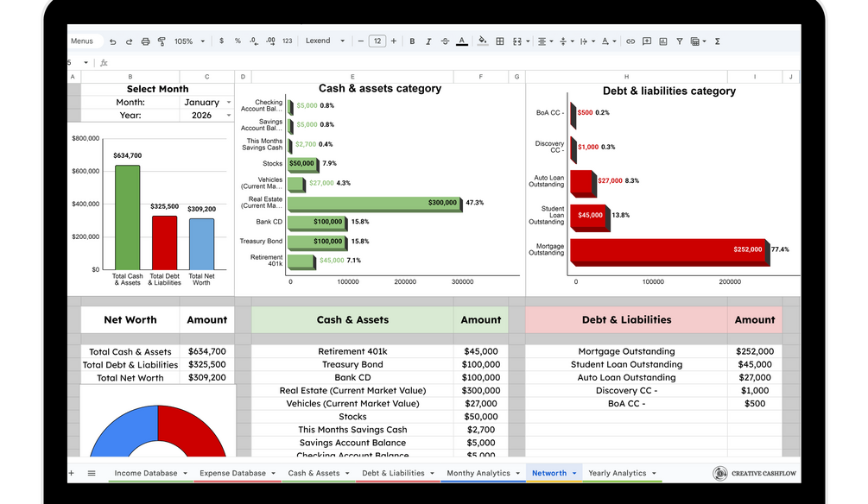
Task: Click the Real Estate $300,000 green bar
Action: [x=374, y=203]
